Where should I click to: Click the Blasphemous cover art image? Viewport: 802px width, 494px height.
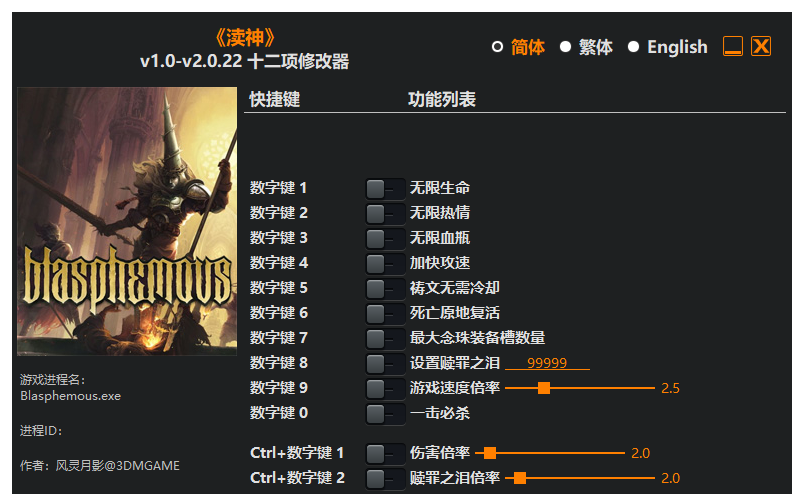tap(127, 221)
